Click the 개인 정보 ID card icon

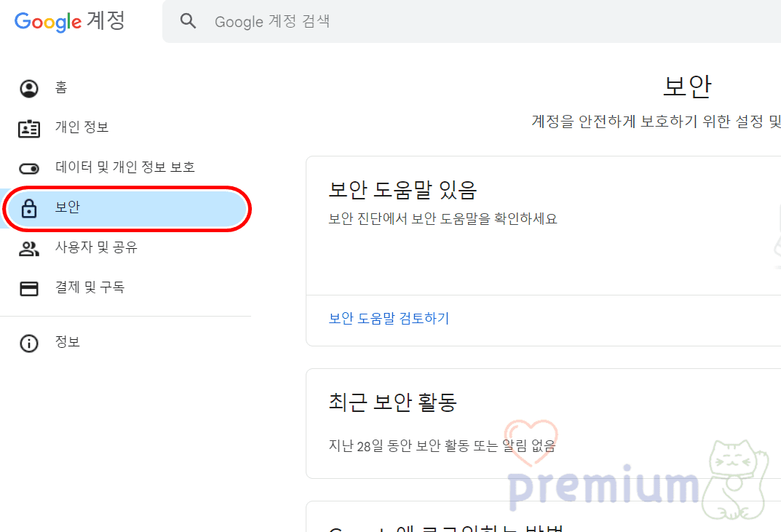(x=29, y=129)
